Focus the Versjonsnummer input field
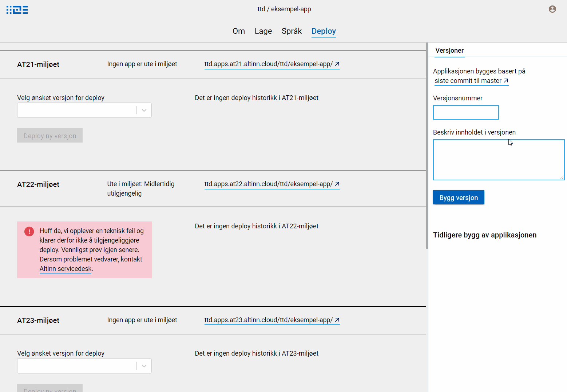The height and width of the screenshot is (392, 567). 465,112
